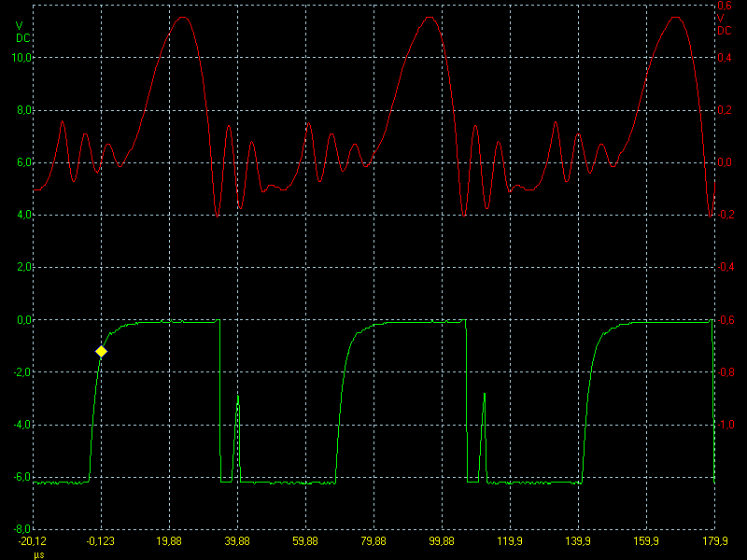Screen dimensions: 747x560
Task: Click the time axis label -20,12
Action: point(33,541)
